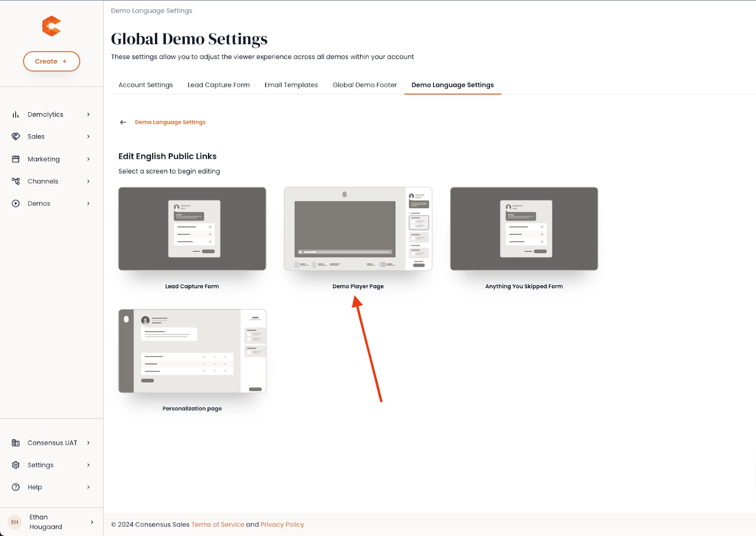The width and height of the screenshot is (756, 536).
Task: Switch to the Lead Capture Form tab
Action: pyautogui.click(x=218, y=85)
